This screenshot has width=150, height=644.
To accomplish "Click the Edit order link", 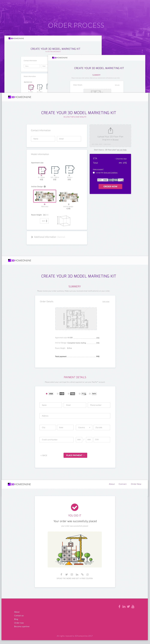I will point(106,302).
